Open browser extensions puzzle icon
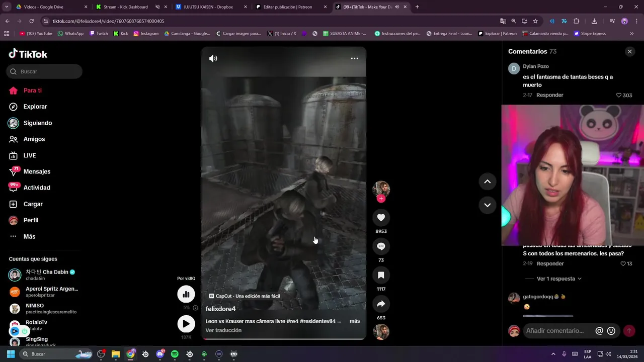Viewport: 644px width, 362px height. (x=577, y=21)
